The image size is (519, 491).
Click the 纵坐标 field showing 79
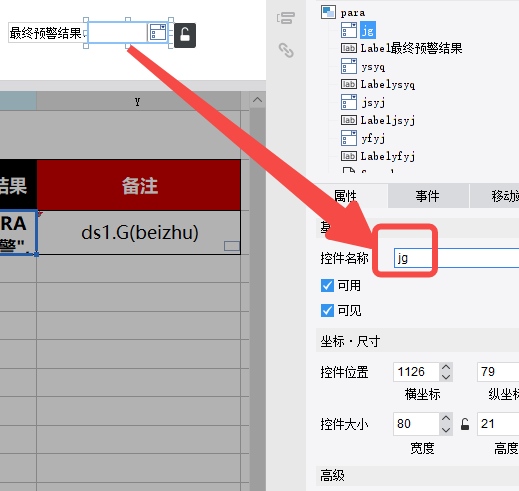point(498,372)
